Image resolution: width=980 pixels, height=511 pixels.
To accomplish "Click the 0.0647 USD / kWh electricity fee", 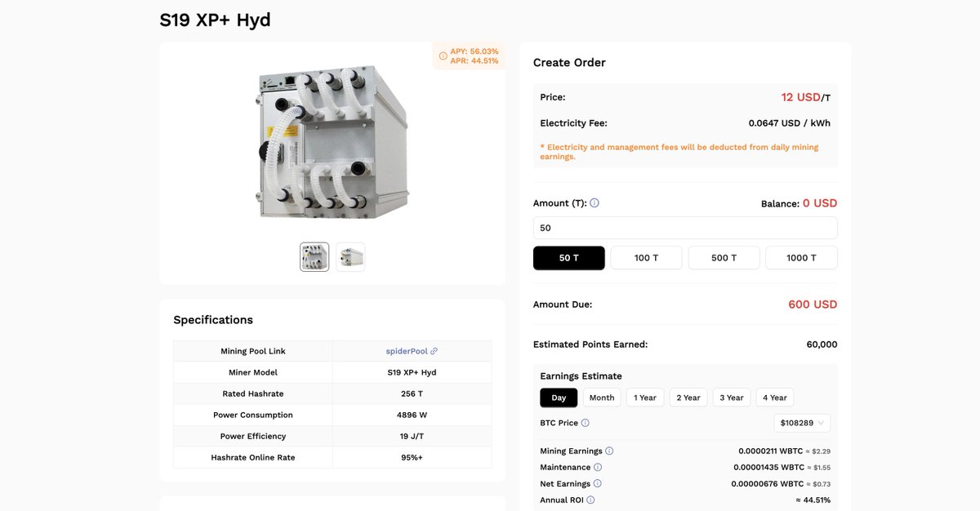I will click(789, 123).
